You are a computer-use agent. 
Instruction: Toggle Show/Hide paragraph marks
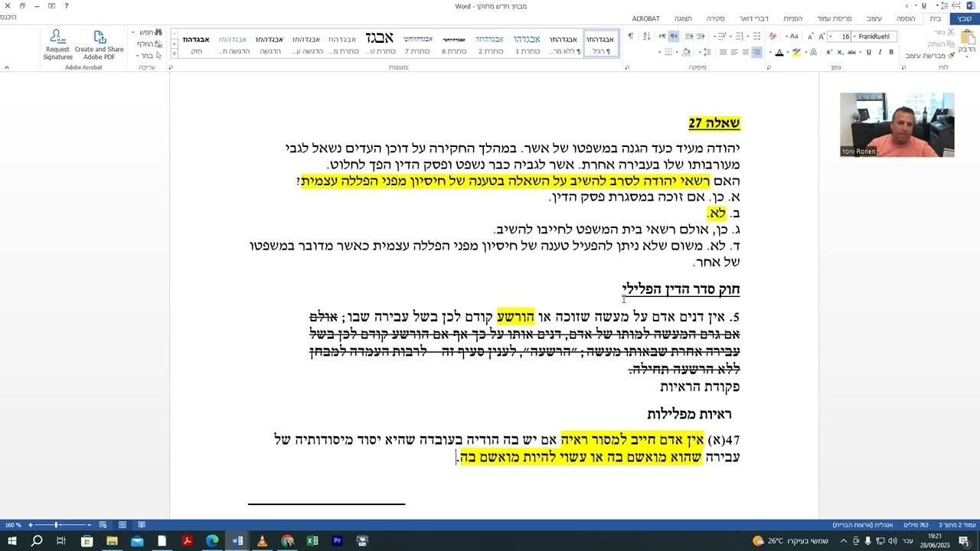[x=631, y=36]
